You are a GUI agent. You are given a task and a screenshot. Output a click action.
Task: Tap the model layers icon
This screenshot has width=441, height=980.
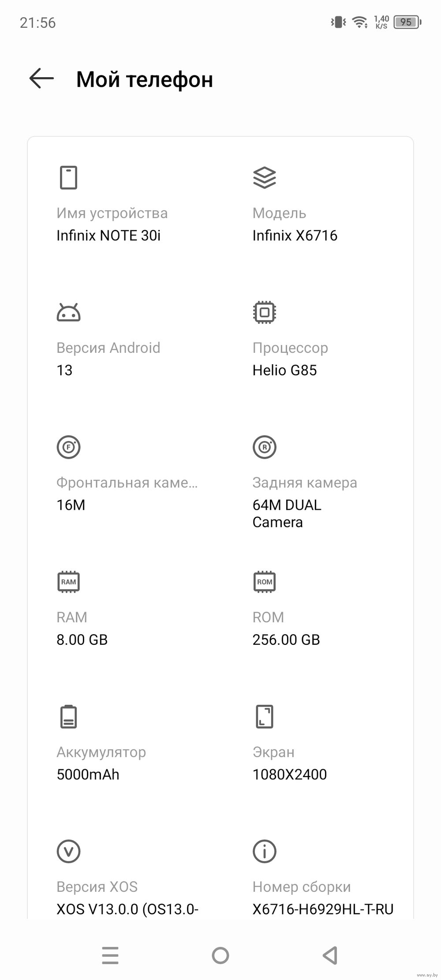[264, 178]
